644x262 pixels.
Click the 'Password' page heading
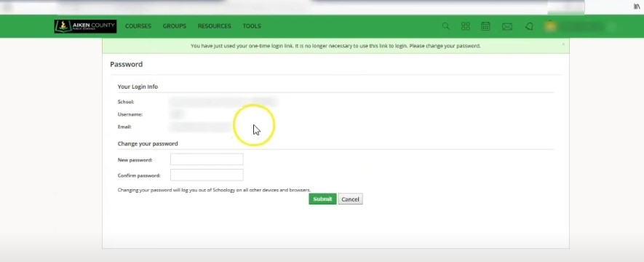pos(126,65)
